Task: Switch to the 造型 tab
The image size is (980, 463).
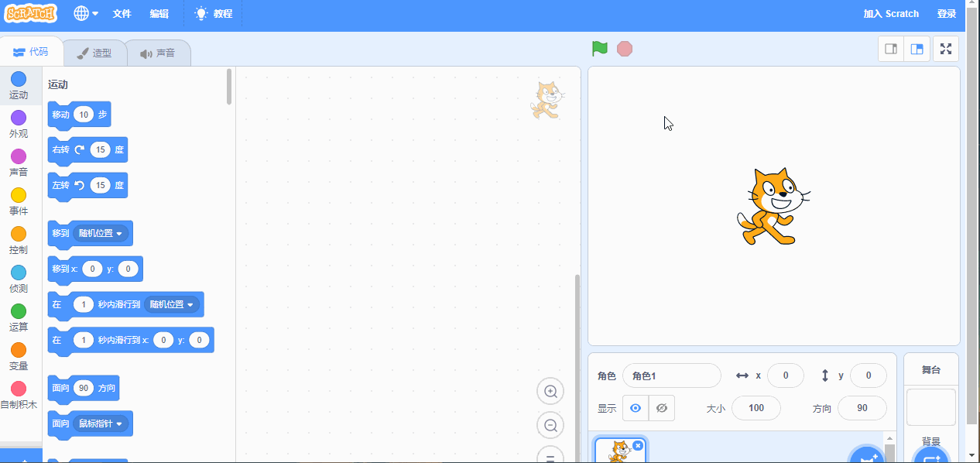Action: (94, 53)
